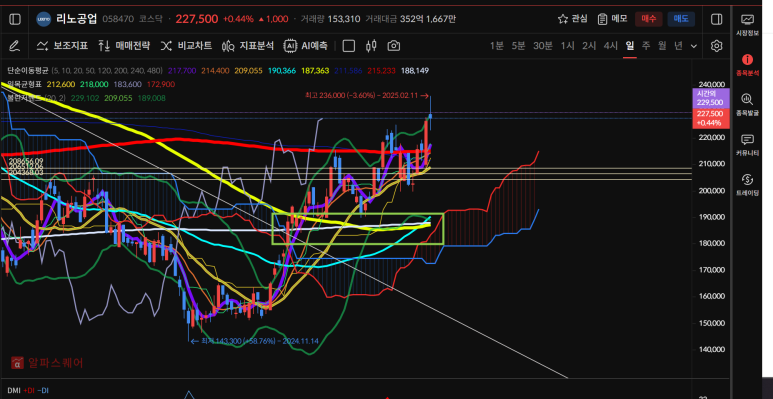Screen dimensions: 773x399
Task: Open 보조지표 indicators menu
Action: click(63, 46)
